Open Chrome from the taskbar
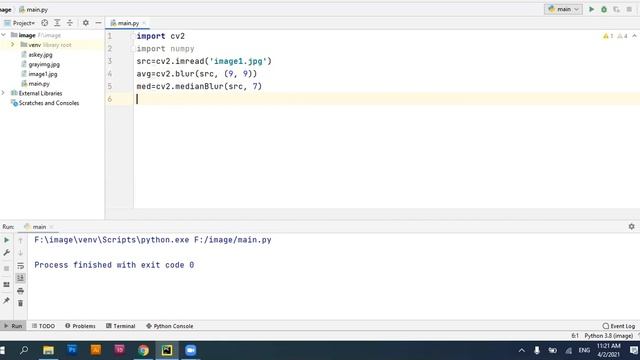 tap(143, 350)
